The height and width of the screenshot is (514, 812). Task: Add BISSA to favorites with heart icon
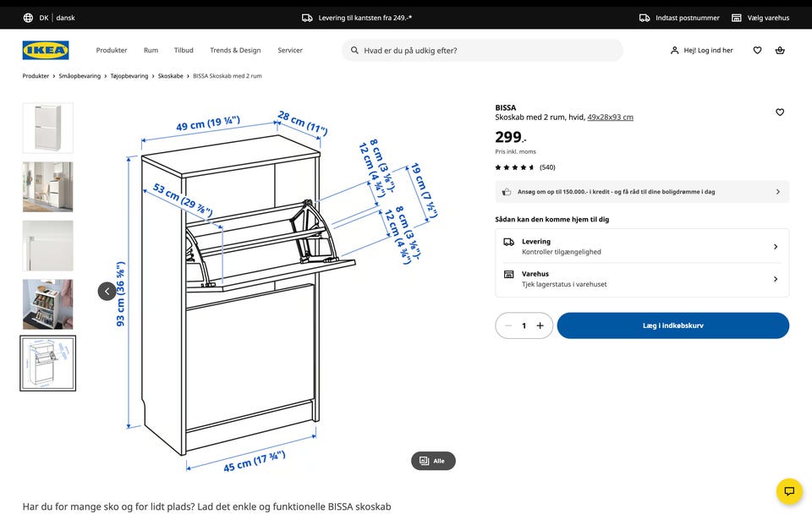(x=780, y=112)
